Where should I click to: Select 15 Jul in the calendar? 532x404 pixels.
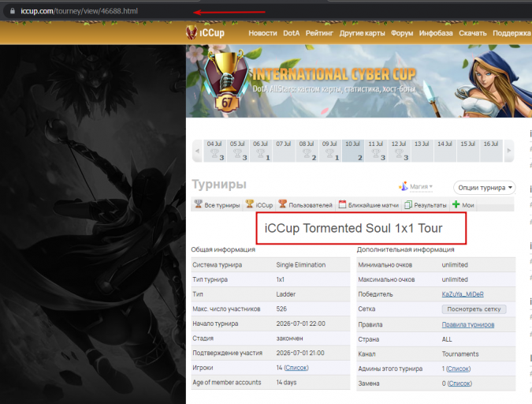pyautogui.click(x=468, y=151)
